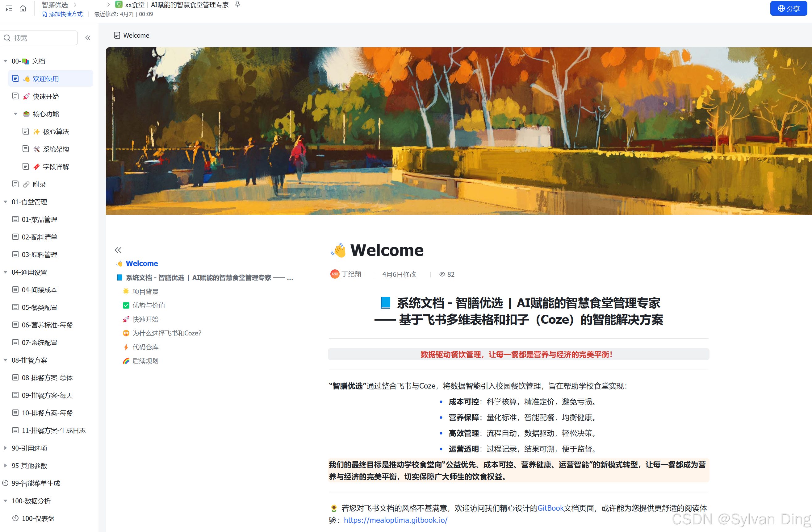Collapse the 00-文档 folder
This screenshot has height=532, width=812.
[6, 61]
